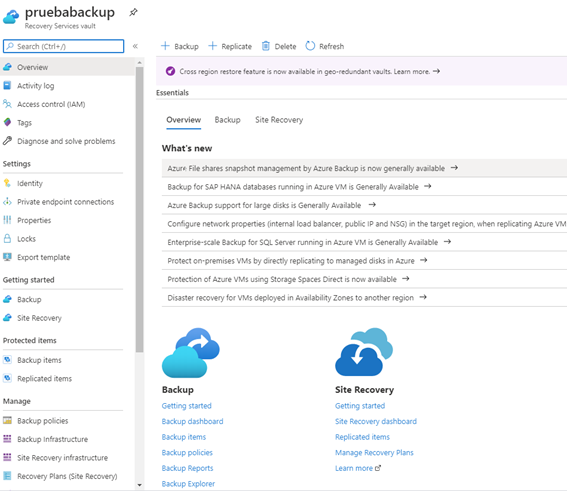567x491 pixels.
Task: Open Backup policies icon under Manage
Action: [x=7, y=420]
